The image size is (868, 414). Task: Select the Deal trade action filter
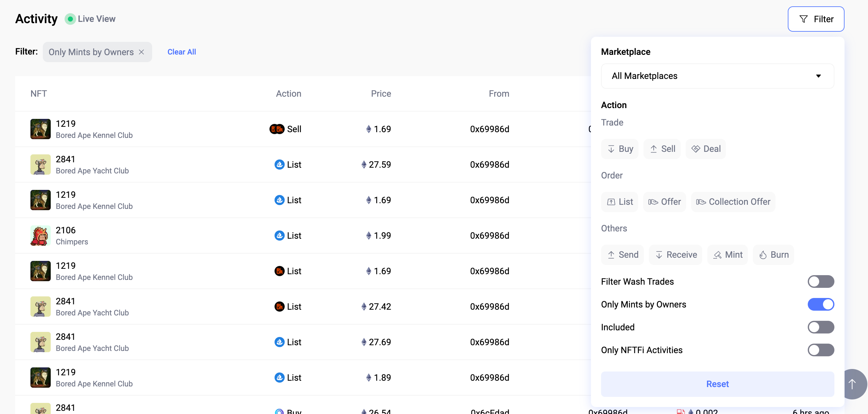705,149
